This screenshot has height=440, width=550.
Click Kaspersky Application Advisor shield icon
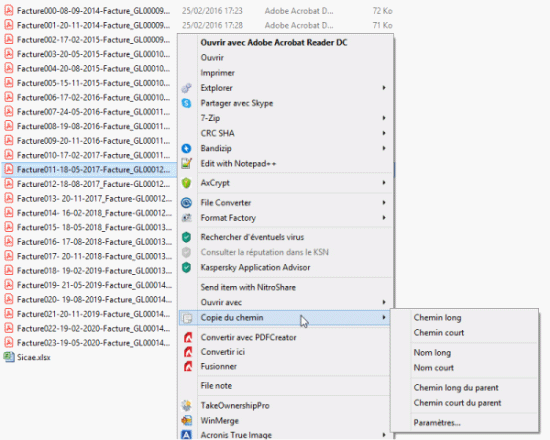coord(186,267)
